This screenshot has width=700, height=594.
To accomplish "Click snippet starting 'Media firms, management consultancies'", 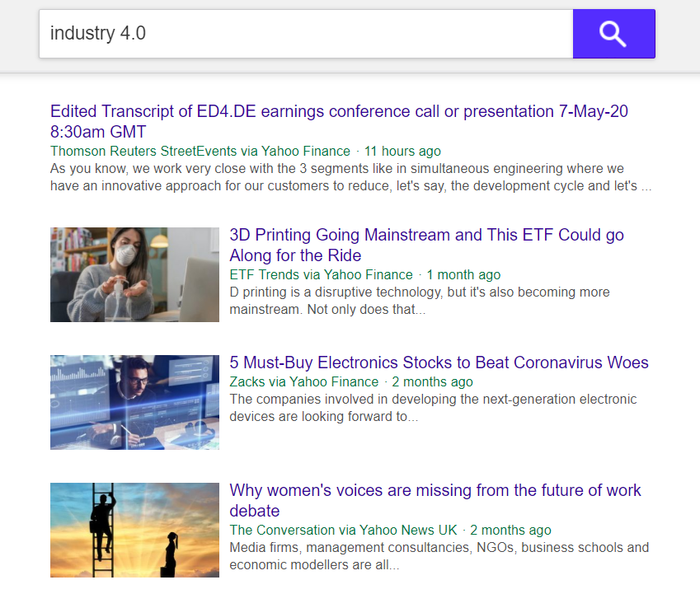I will 439,555.
